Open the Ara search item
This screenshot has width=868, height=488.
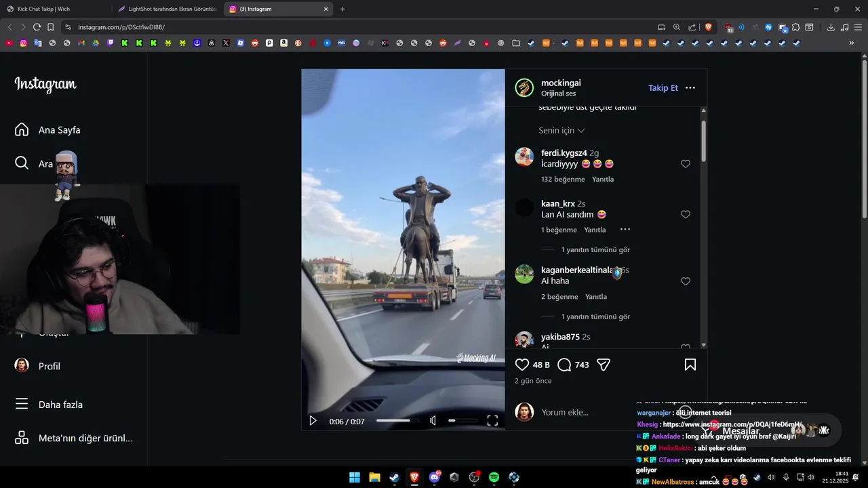point(34,163)
